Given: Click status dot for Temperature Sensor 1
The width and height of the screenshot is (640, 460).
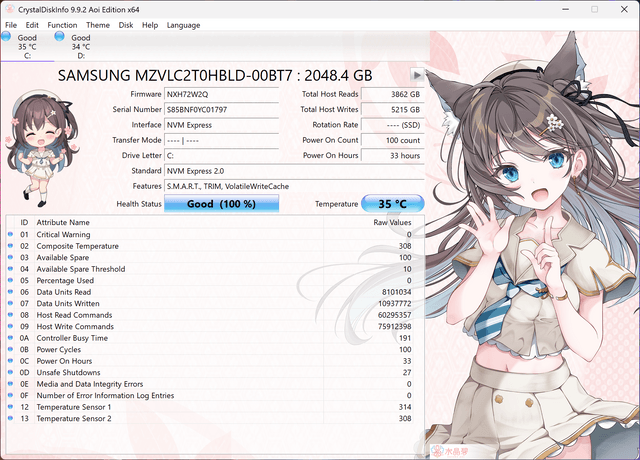Looking at the screenshot, I should click(x=10, y=407).
